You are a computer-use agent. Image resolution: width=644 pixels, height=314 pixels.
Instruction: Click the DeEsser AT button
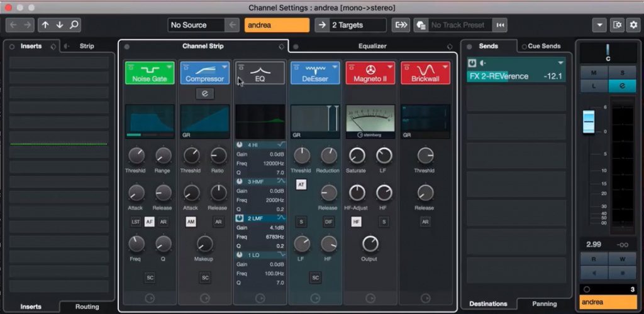pos(301,185)
